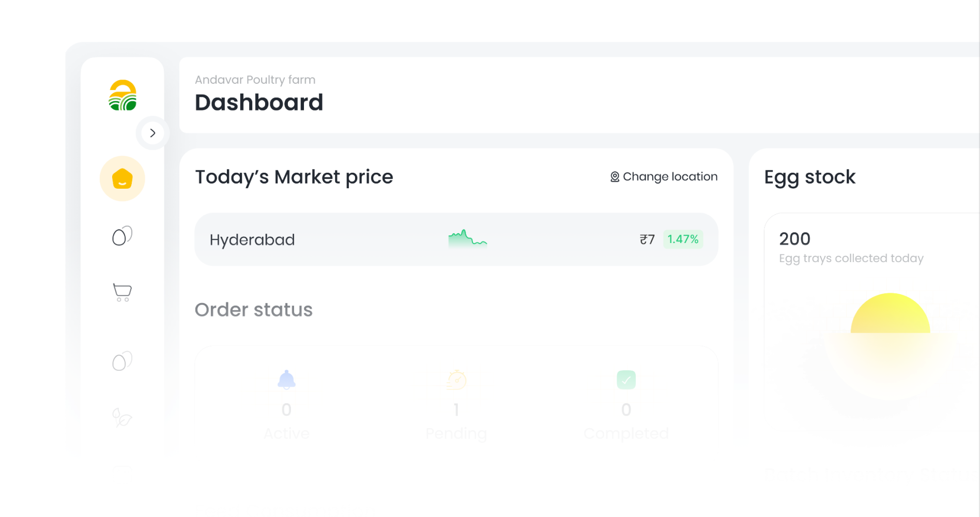Click the yellow egg stock gauge
The height and width of the screenshot is (517, 980).
pos(890,314)
